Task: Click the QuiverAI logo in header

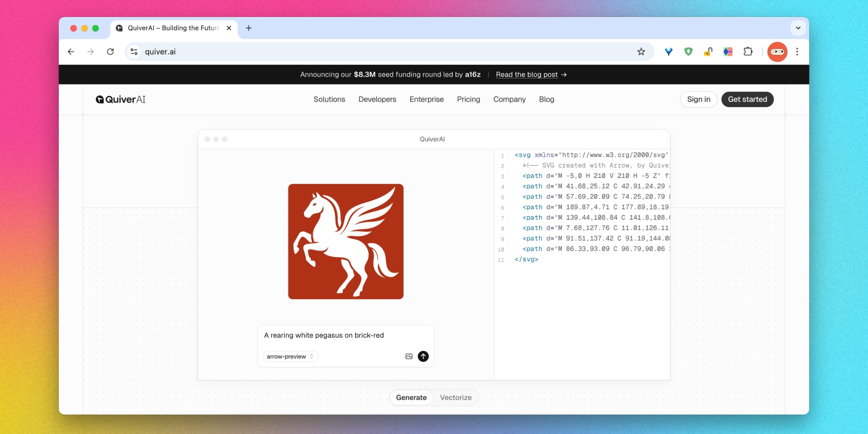Action: tap(120, 99)
